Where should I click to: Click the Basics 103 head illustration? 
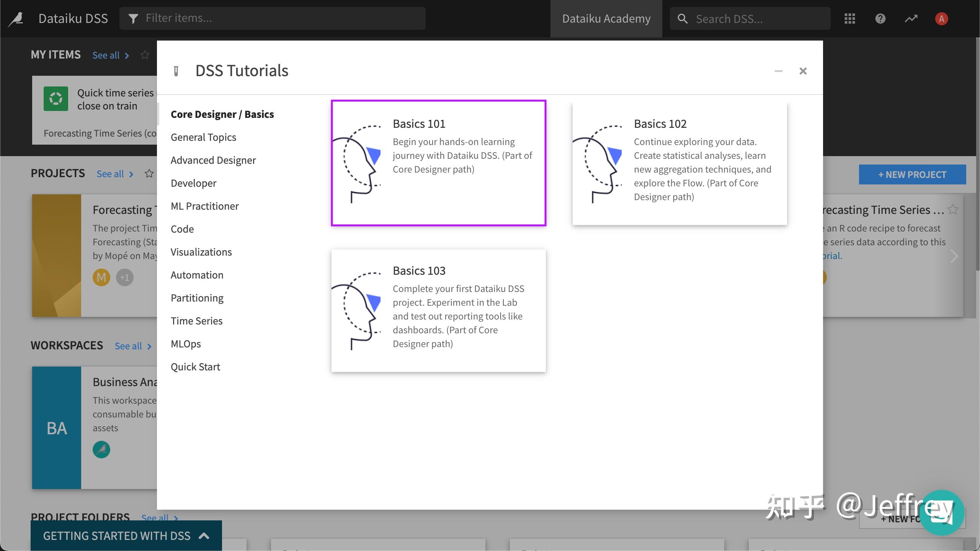(x=356, y=311)
